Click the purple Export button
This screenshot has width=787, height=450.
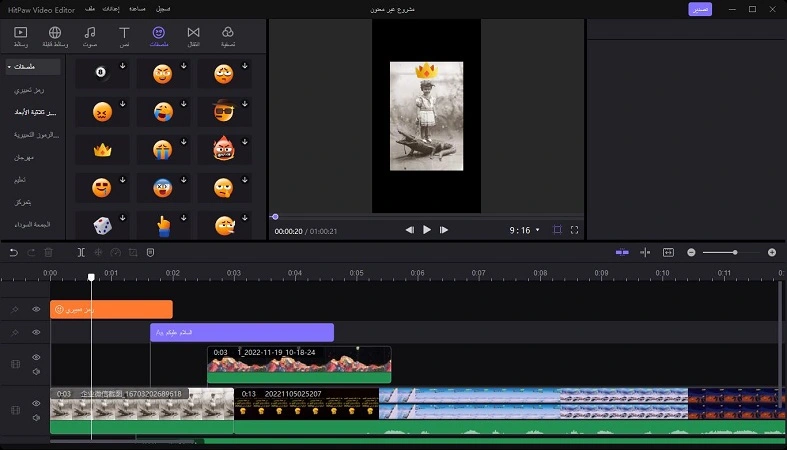click(x=700, y=9)
